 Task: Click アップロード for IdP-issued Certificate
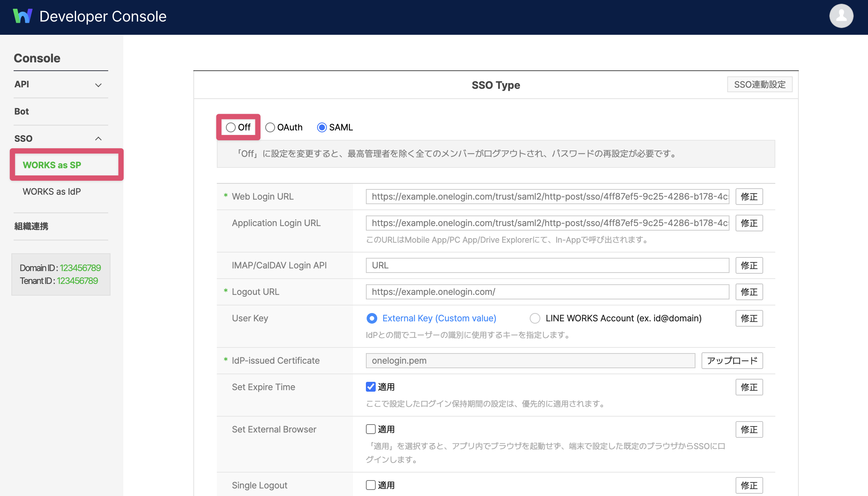coord(732,361)
